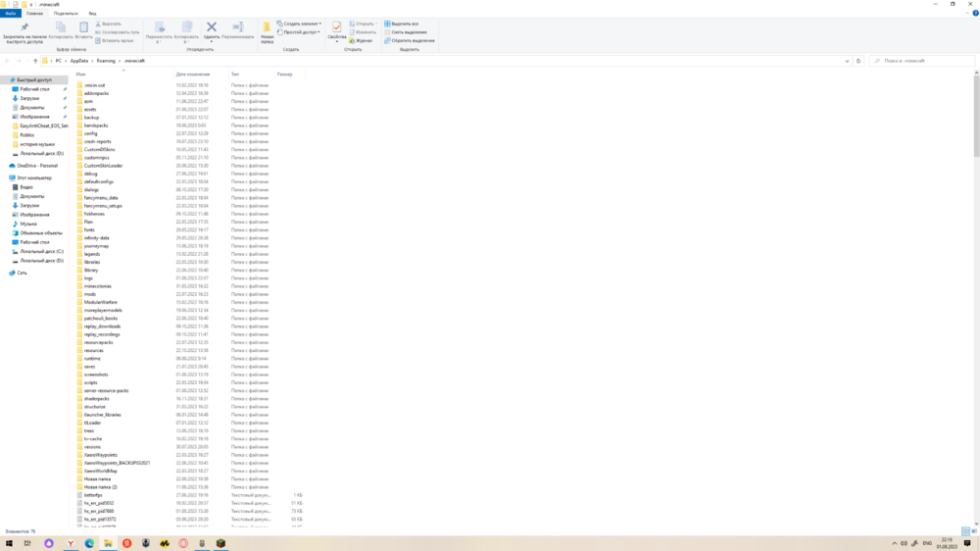This screenshot has width=980, height=551.
Task: Switch to the Вид ribbon tab
Action: tap(92, 13)
